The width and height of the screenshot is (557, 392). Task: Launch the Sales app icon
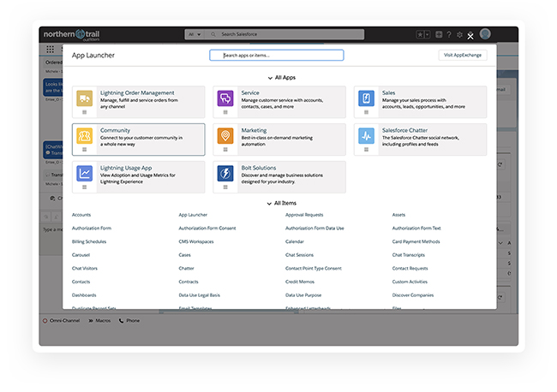pos(366,98)
